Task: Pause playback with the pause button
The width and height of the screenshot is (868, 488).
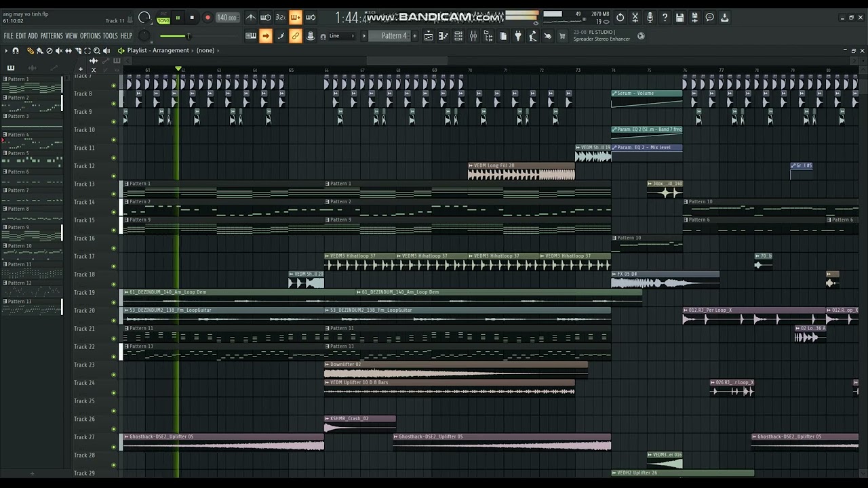Action: [x=178, y=18]
